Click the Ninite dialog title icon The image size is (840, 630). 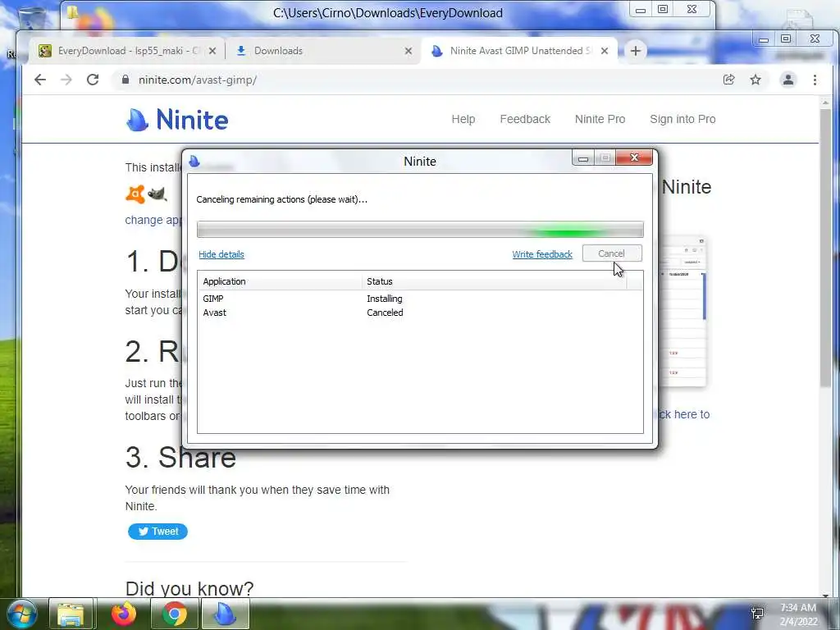(194, 161)
